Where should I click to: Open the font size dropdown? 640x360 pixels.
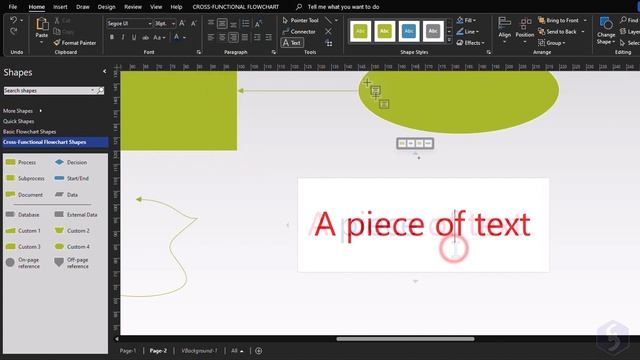point(173,24)
